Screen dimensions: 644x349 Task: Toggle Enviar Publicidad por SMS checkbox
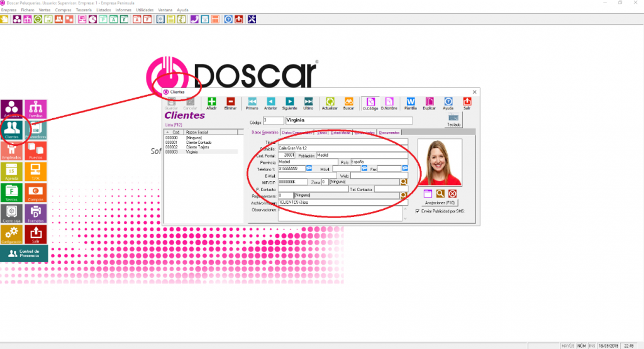point(418,211)
